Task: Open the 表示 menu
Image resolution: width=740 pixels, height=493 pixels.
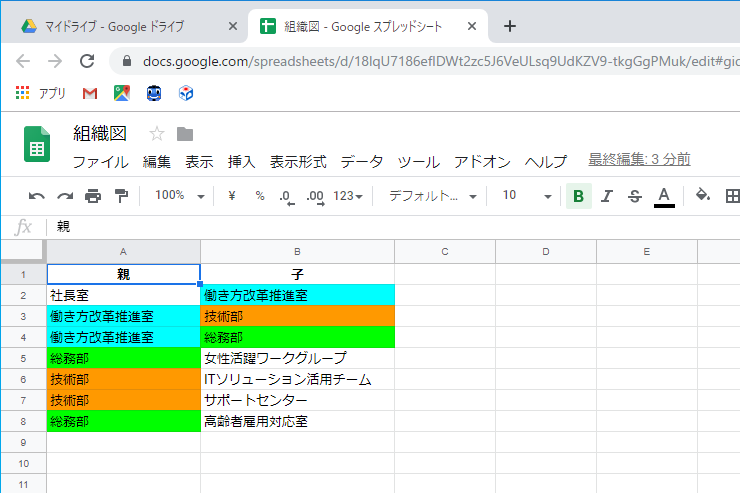Action: (x=199, y=162)
